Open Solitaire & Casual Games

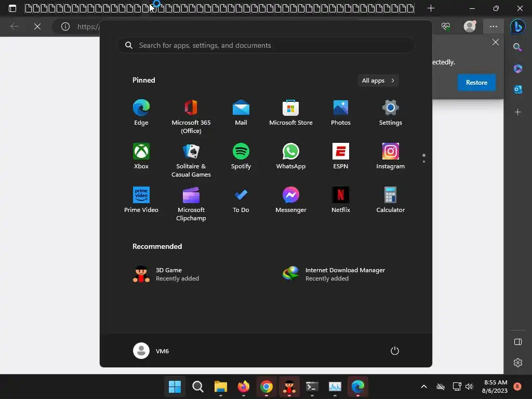click(x=191, y=160)
